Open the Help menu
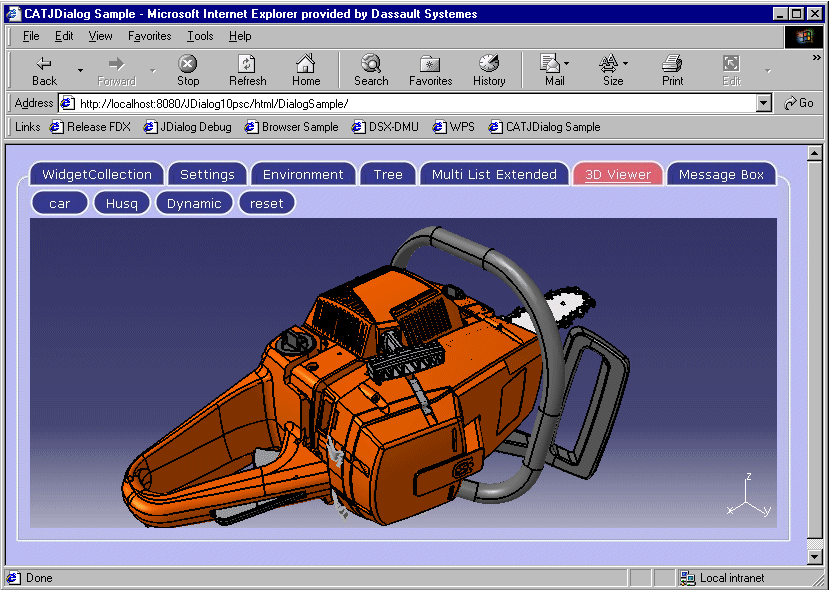Image resolution: width=829 pixels, height=590 pixels. point(240,36)
